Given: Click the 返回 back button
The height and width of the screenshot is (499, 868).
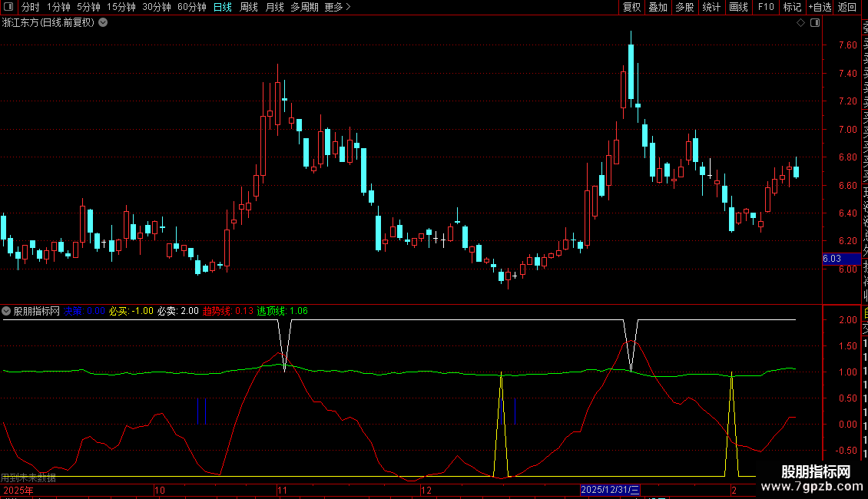Looking at the screenshot, I should (x=847, y=7).
